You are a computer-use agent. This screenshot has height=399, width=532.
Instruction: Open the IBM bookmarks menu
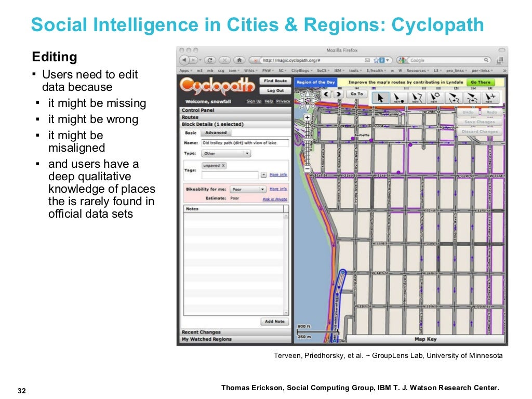[x=339, y=71]
